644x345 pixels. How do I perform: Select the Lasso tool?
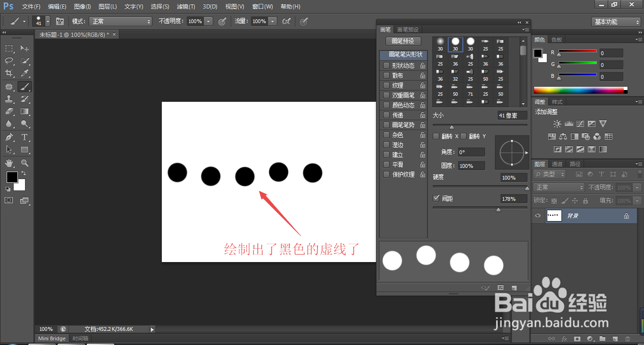(9, 61)
